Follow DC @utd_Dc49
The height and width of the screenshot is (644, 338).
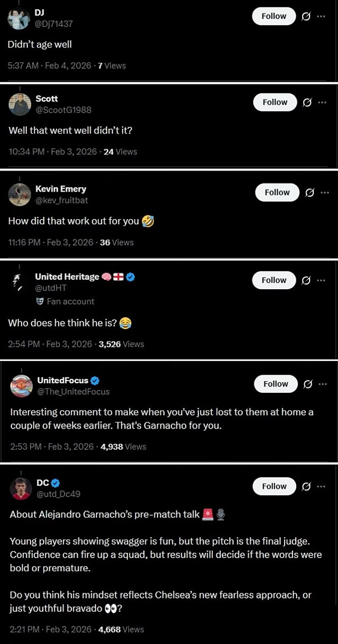[x=274, y=487]
